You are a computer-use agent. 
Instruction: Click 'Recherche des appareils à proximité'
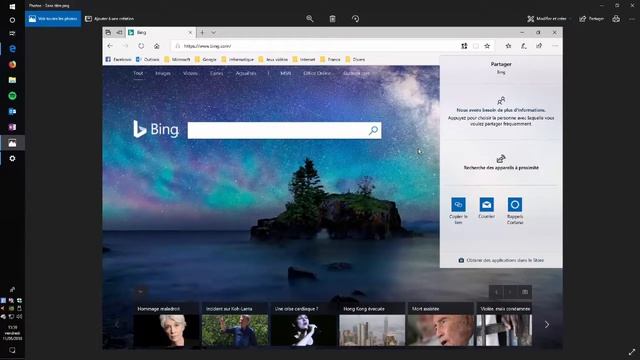501,162
